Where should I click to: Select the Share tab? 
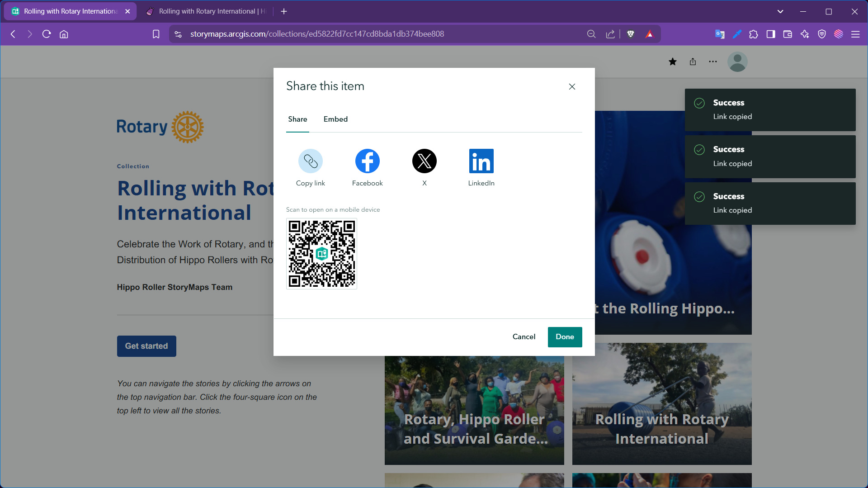297,119
